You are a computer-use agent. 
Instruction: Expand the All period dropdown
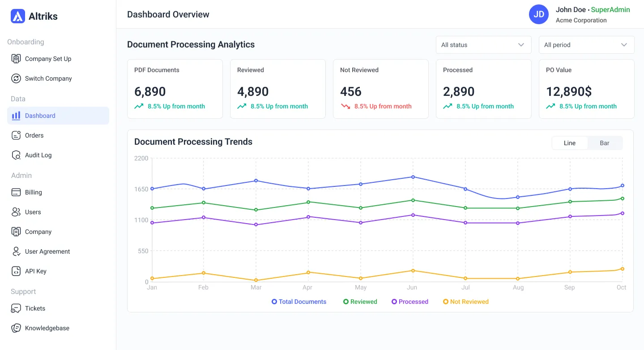(x=586, y=45)
